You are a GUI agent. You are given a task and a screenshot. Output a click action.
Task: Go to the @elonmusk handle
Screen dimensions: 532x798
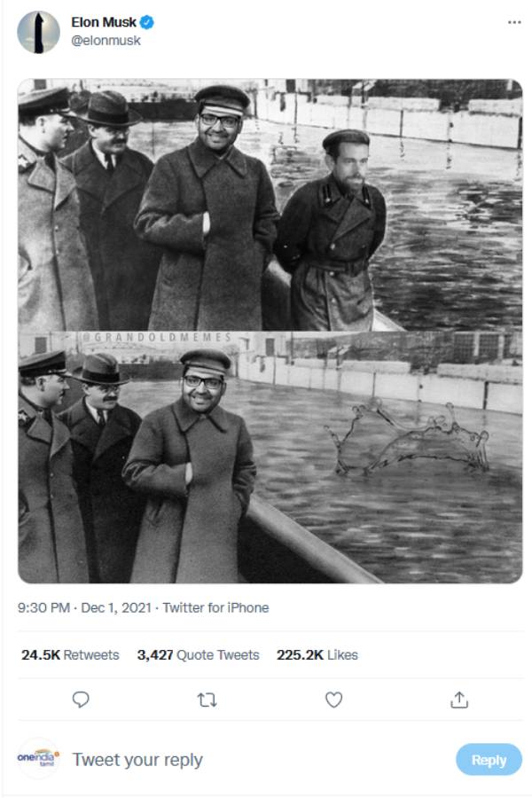pos(106,41)
